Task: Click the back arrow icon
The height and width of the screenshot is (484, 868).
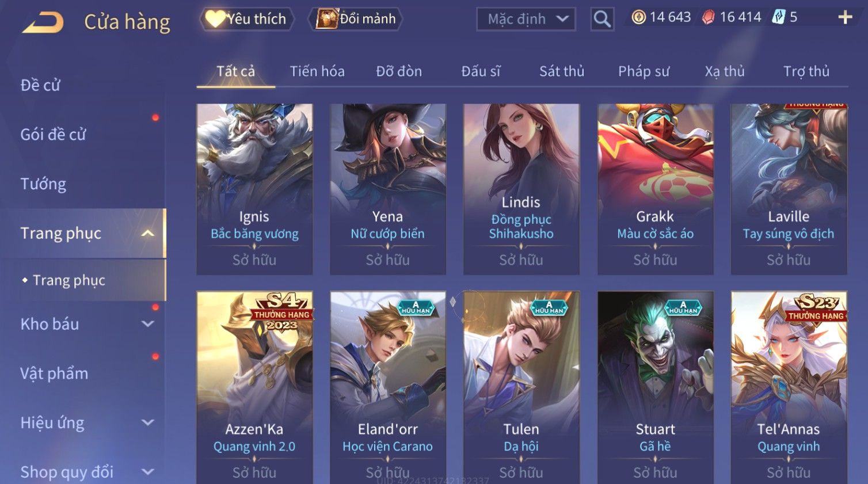Action: [x=43, y=22]
